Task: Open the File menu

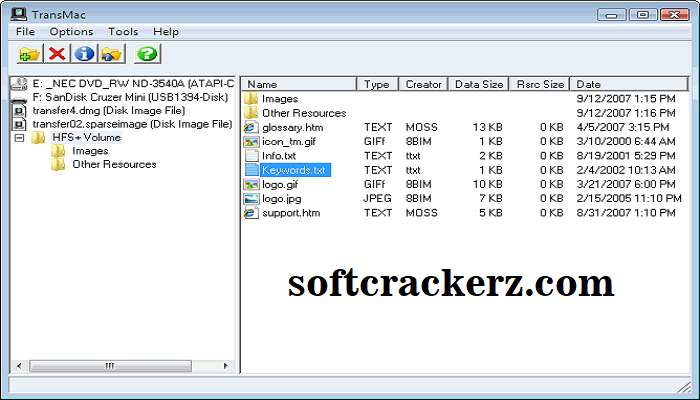Action: pos(25,32)
